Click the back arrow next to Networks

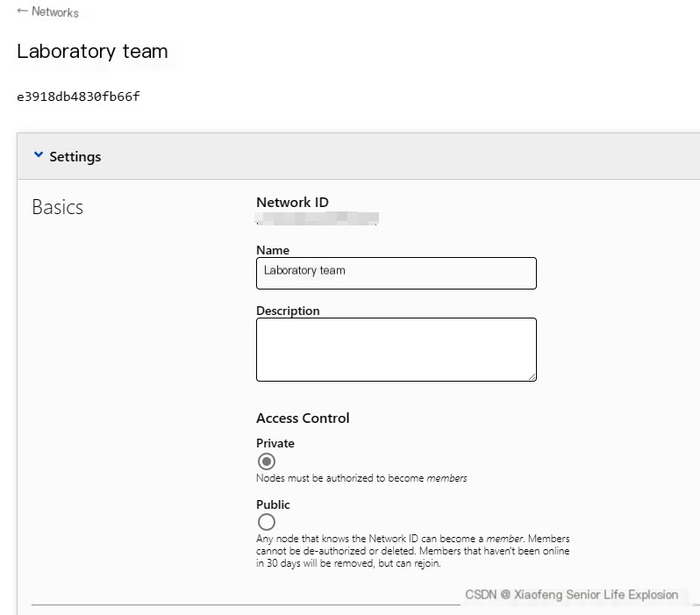22,11
